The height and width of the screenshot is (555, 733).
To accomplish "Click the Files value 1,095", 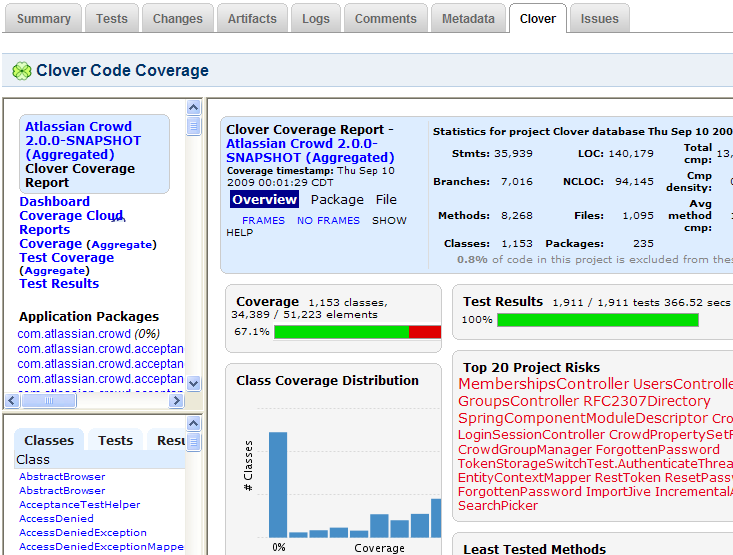I will click(638, 216).
